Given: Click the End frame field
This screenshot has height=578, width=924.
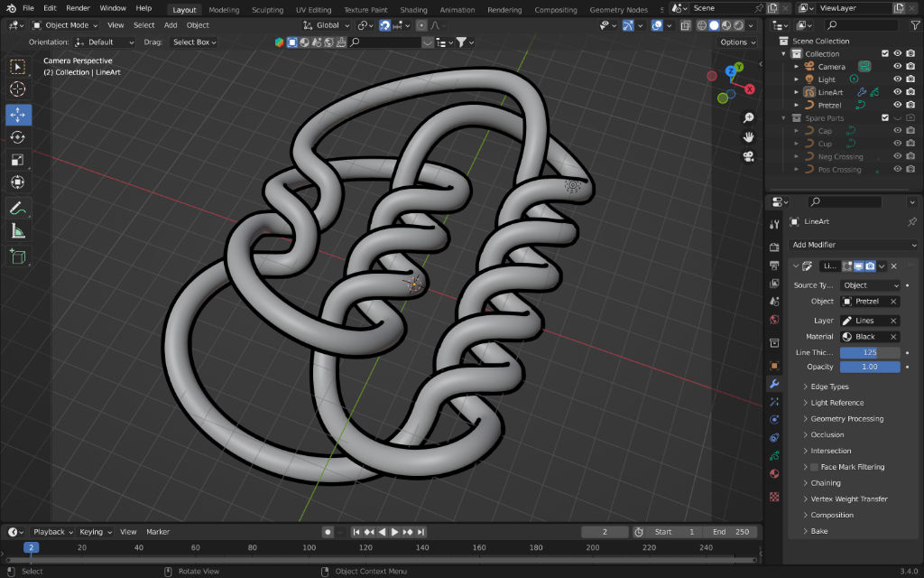Looking at the screenshot, I should (x=730, y=532).
